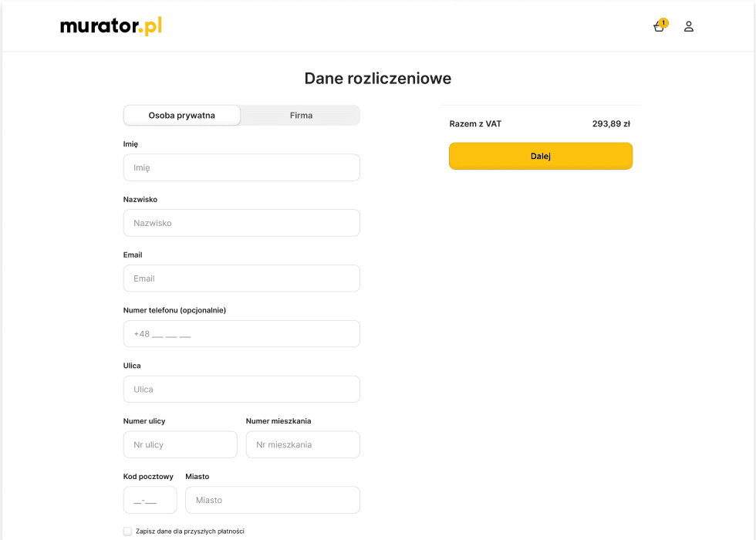Image resolution: width=756 pixels, height=540 pixels.
Task: Switch to the Firma tab
Action: pos(300,115)
